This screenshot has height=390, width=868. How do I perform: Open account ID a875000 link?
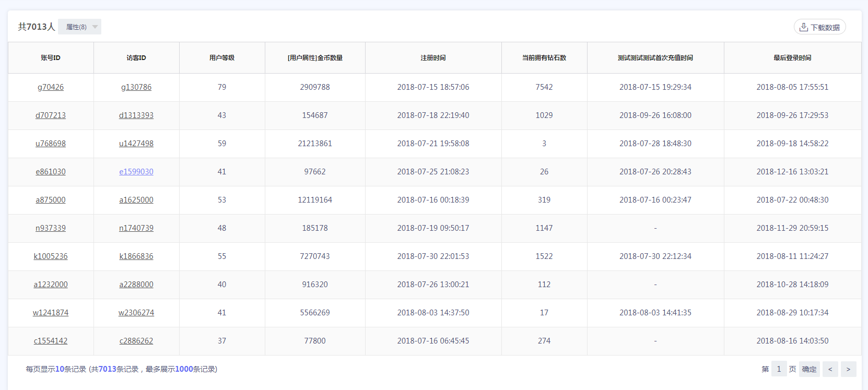coord(51,200)
